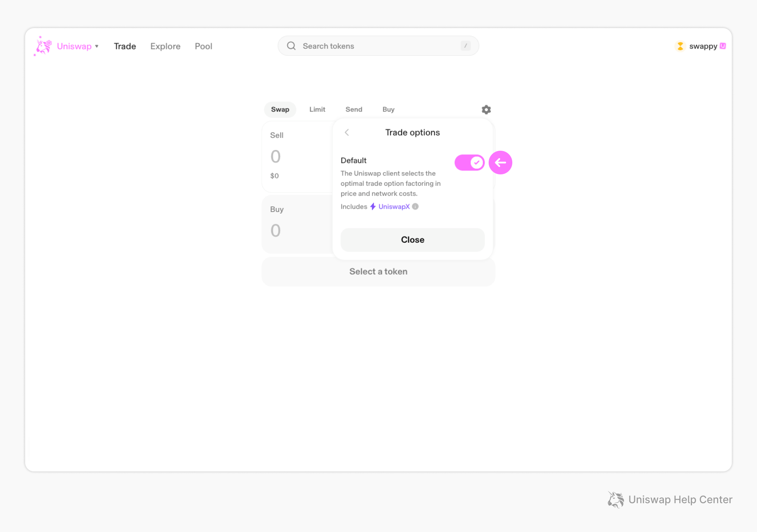Click the pink Unitag badge next to swappy
The width and height of the screenshot is (757, 532).
(723, 46)
